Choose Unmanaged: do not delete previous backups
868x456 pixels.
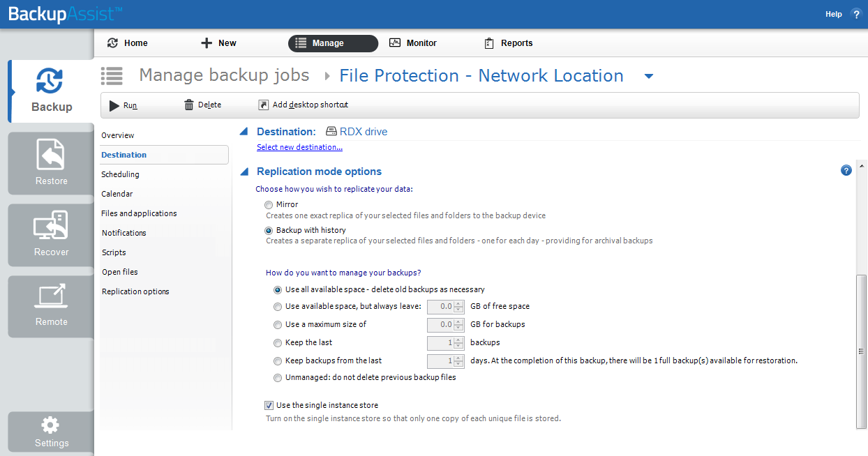pos(278,377)
